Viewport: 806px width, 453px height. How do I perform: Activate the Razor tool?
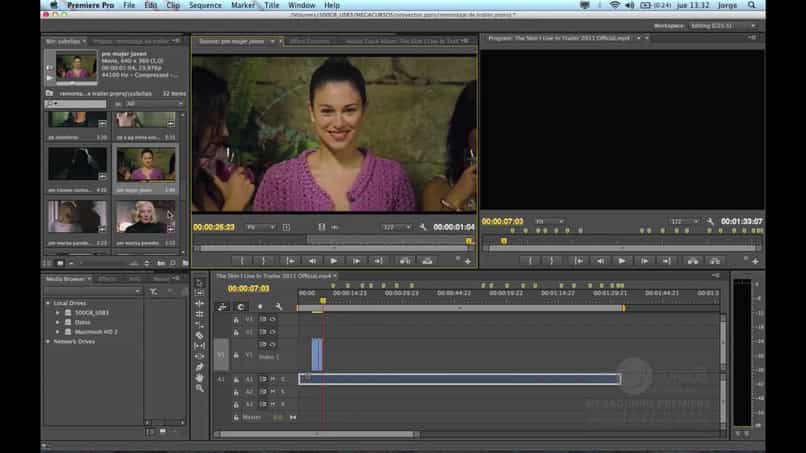coord(200,335)
